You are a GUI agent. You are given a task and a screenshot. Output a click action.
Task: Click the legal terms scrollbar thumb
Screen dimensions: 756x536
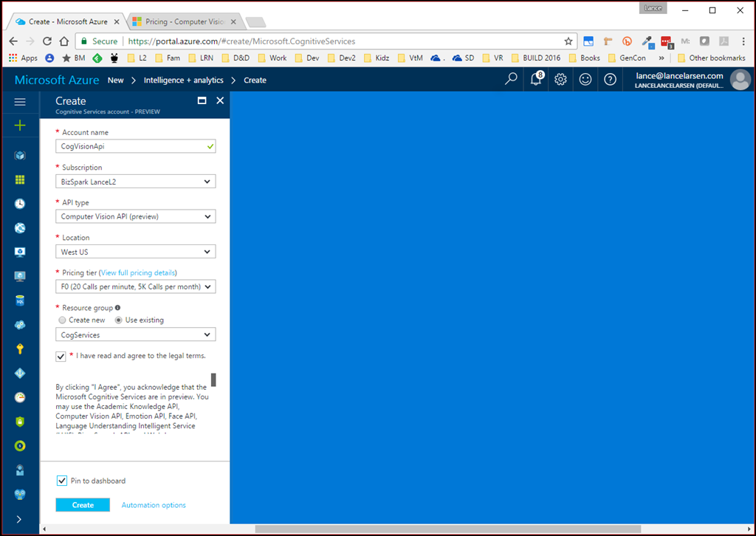(213, 379)
